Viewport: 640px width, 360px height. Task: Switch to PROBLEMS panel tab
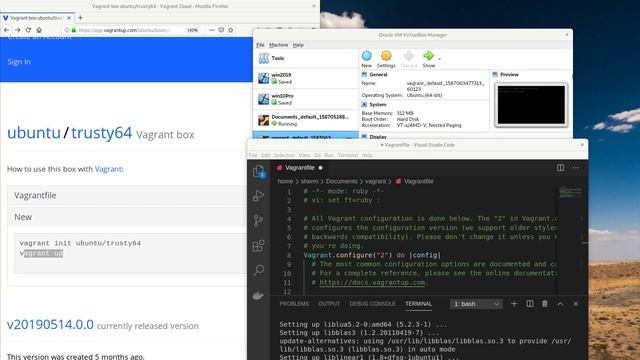click(294, 304)
